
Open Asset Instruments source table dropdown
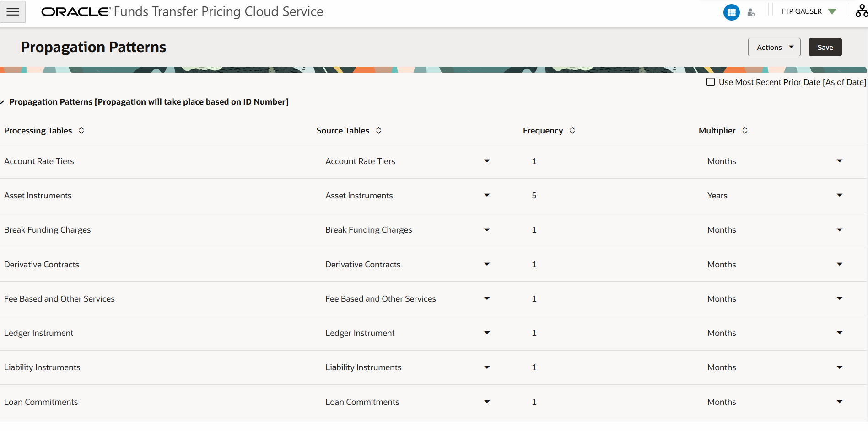tap(487, 195)
